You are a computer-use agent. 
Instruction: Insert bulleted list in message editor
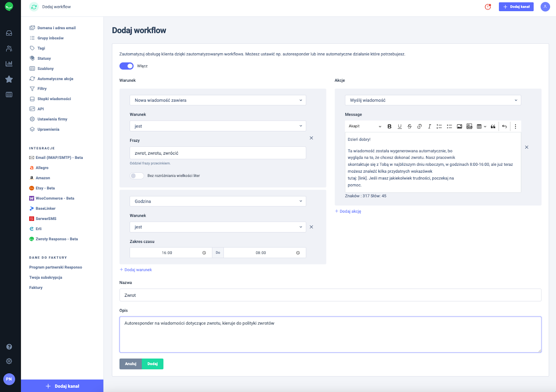449,126
